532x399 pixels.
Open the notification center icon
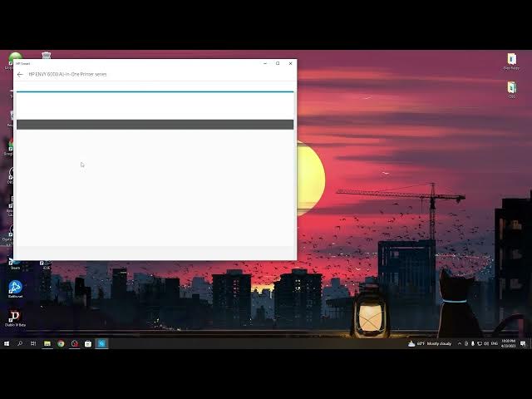tap(525, 343)
